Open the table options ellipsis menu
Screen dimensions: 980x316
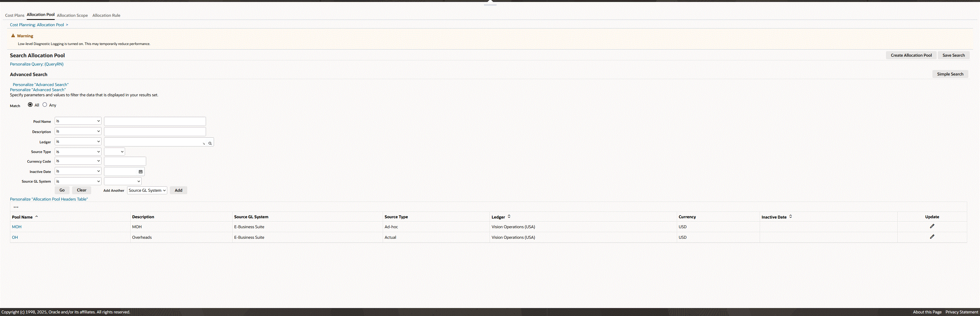coord(16,207)
